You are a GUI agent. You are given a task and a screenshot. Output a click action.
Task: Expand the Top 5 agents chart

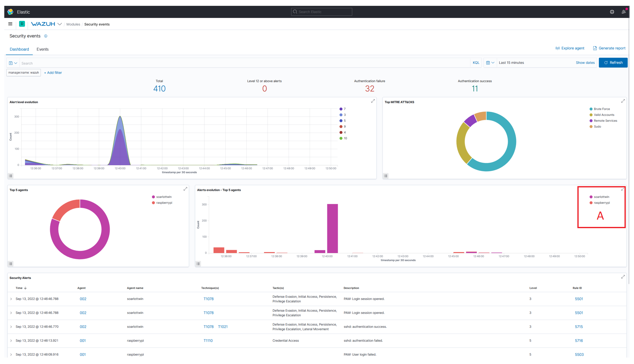click(185, 189)
